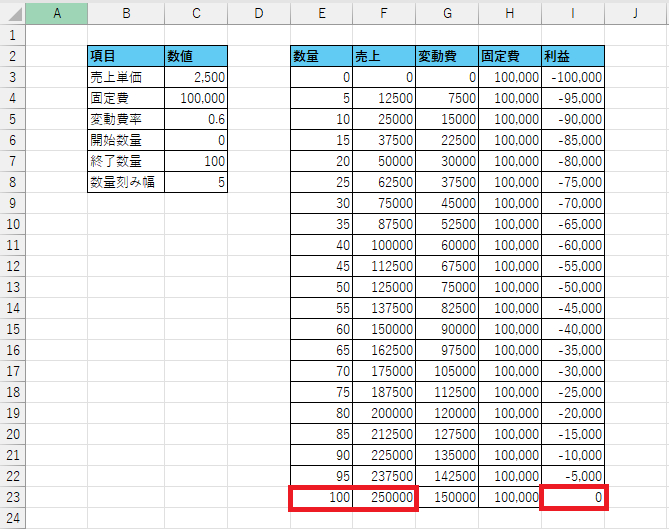The image size is (669, 529).
Task: Select column D header
Action: point(259,14)
